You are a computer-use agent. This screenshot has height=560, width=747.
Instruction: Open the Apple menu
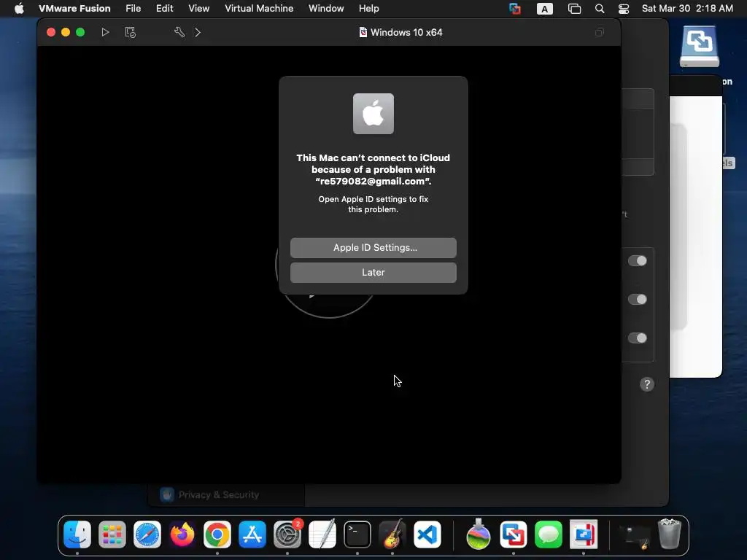pyautogui.click(x=18, y=9)
